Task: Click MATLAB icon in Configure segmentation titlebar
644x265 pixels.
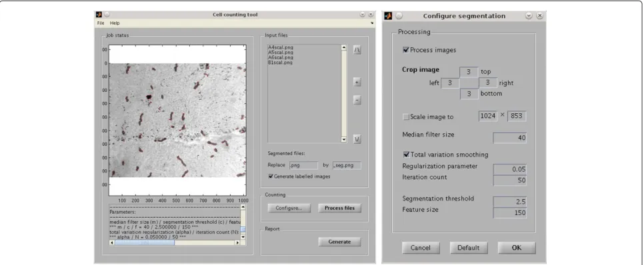Action: [x=389, y=16]
